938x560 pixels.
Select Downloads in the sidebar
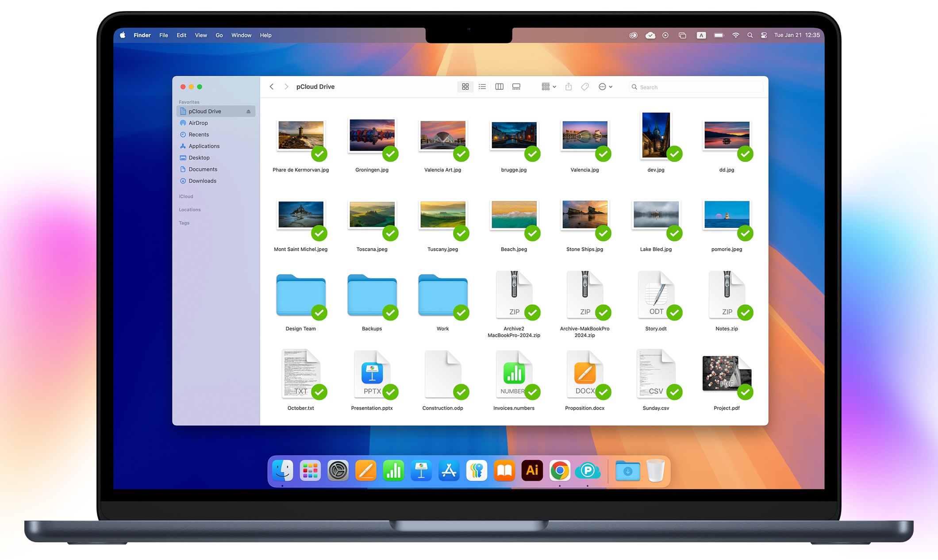[203, 180]
